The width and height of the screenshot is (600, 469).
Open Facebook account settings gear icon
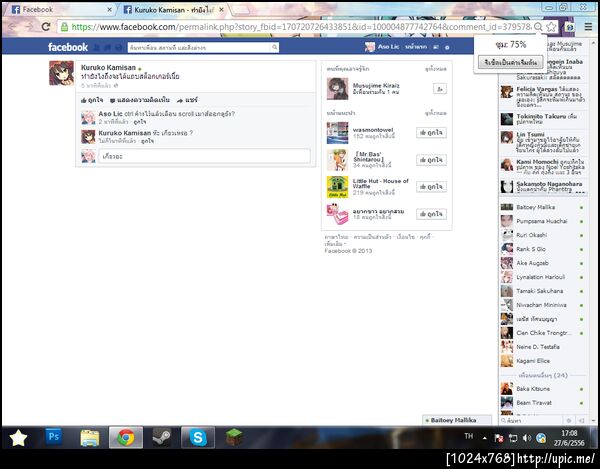point(447,47)
